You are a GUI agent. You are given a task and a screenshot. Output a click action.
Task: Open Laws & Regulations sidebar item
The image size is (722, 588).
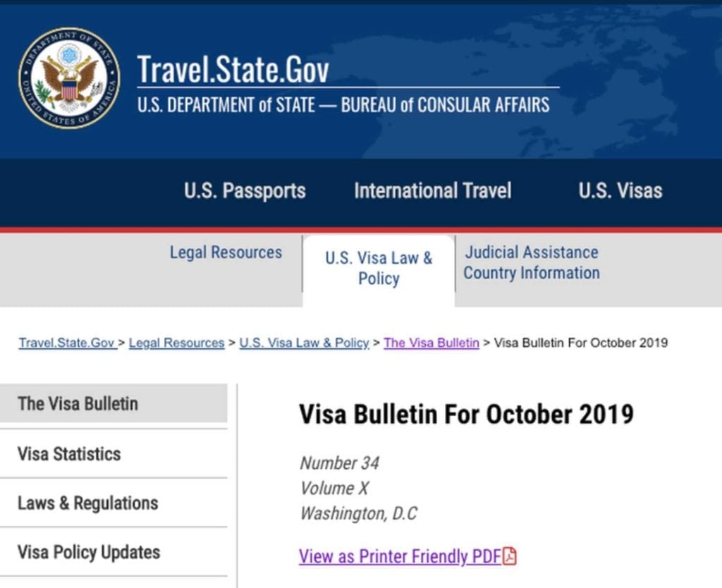(114, 503)
